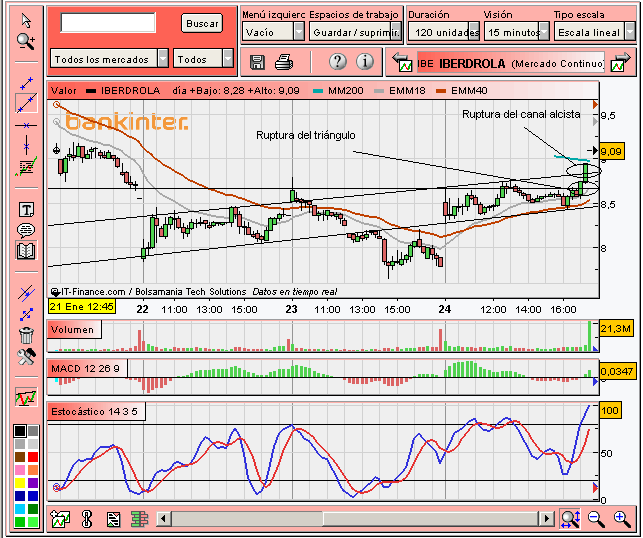The image size is (643, 538).
Task: Open the wrench and hammer settings
Action: (x=26, y=357)
